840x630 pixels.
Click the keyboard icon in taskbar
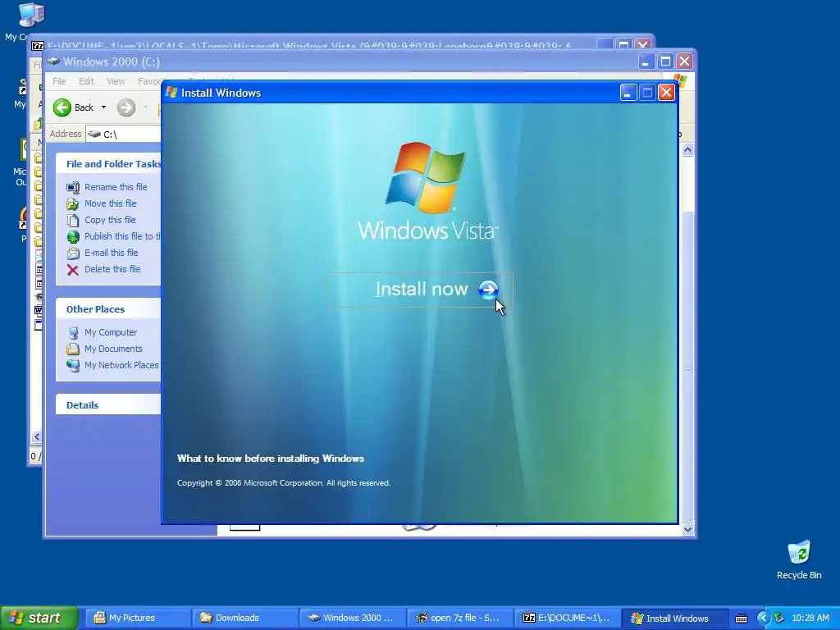tap(742, 619)
